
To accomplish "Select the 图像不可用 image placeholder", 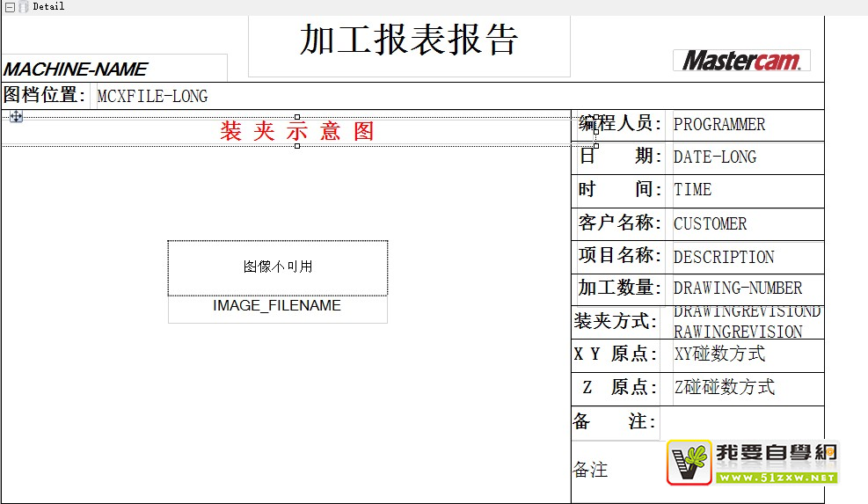I will (277, 267).
